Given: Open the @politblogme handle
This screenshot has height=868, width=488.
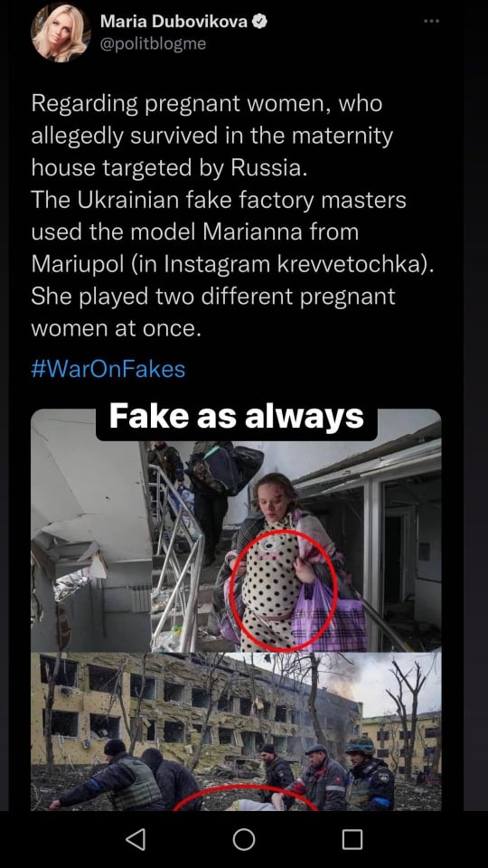Looking at the screenshot, I should coord(153,44).
